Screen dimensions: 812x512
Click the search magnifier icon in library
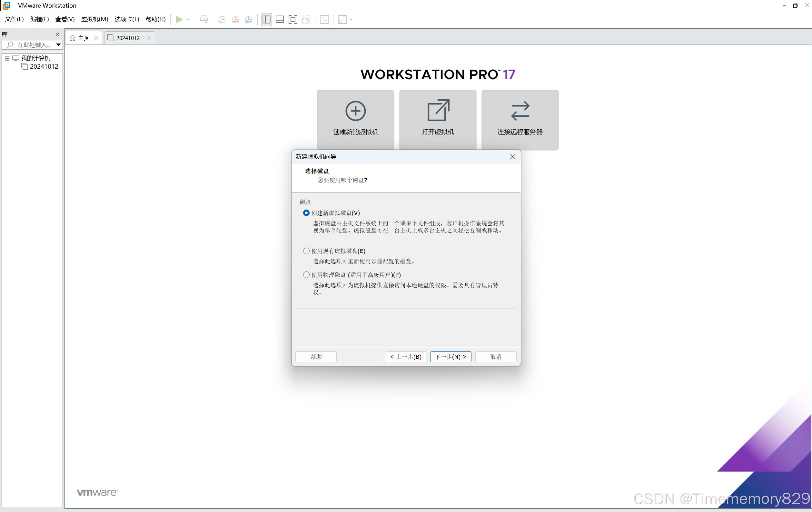(10, 44)
